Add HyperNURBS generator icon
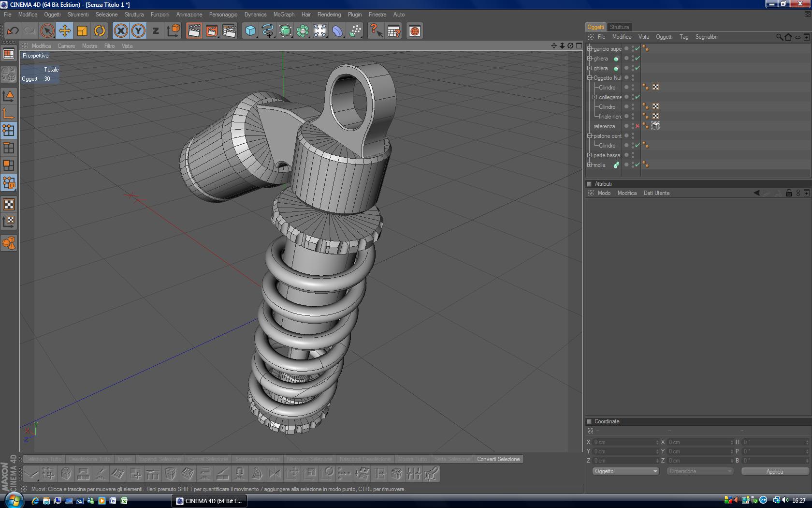812x508 pixels. pyautogui.click(x=285, y=31)
